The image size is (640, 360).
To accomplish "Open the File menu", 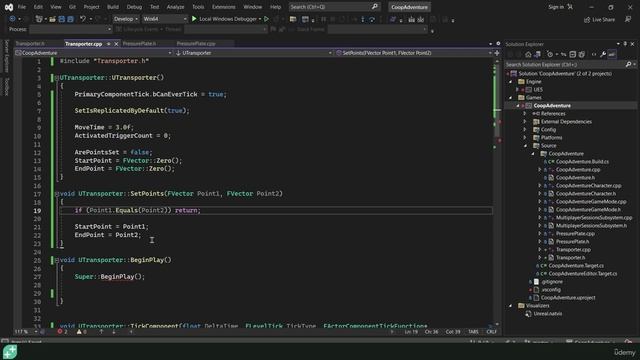I will [x=22, y=7].
